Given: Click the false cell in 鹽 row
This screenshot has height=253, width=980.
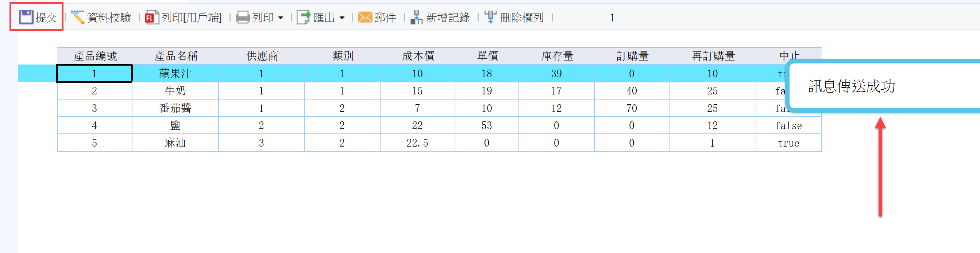Looking at the screenshot, I should (x=789, y=125).
